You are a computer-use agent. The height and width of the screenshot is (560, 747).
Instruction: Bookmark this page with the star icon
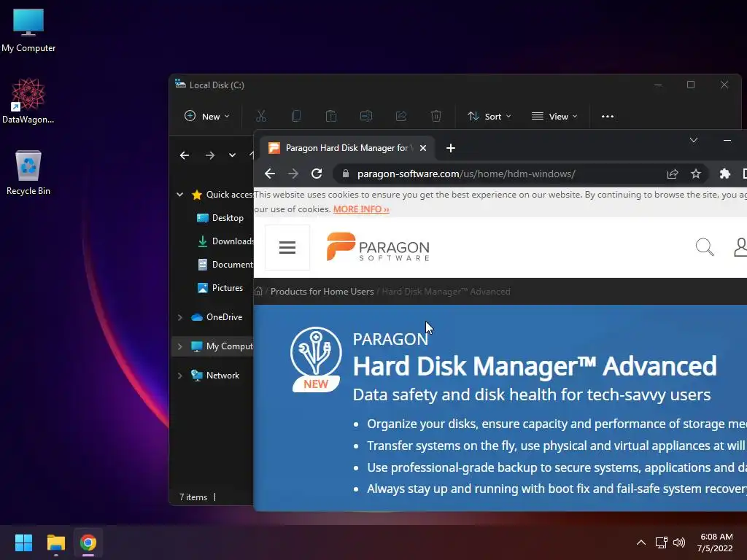(695, 174)
